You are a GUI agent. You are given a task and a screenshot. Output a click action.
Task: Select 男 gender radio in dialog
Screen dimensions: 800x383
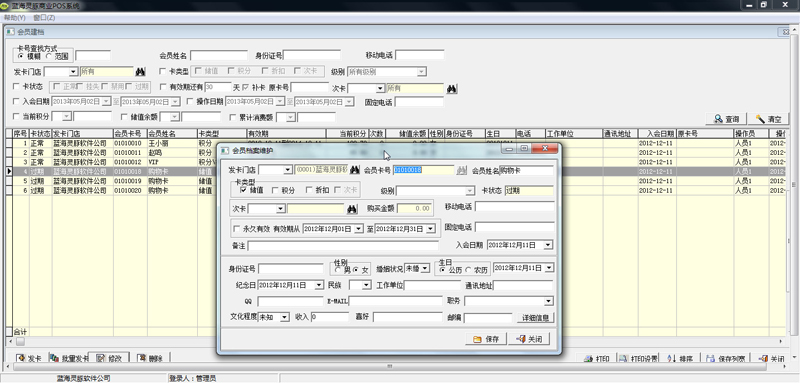point(339,270)
